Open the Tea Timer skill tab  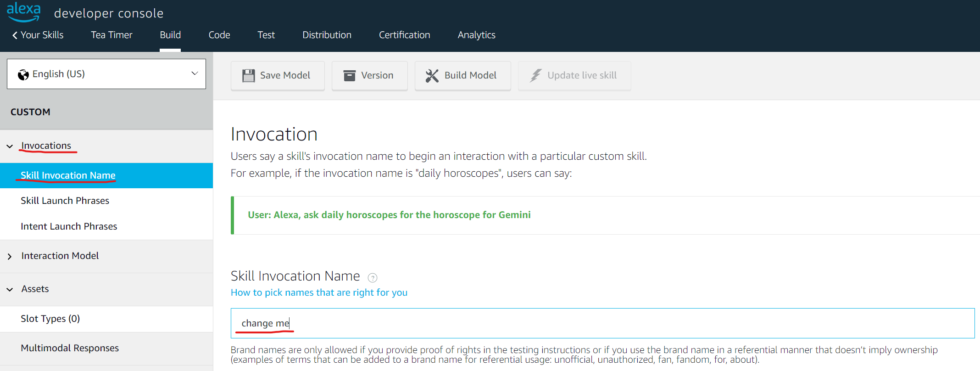[111, 35]
